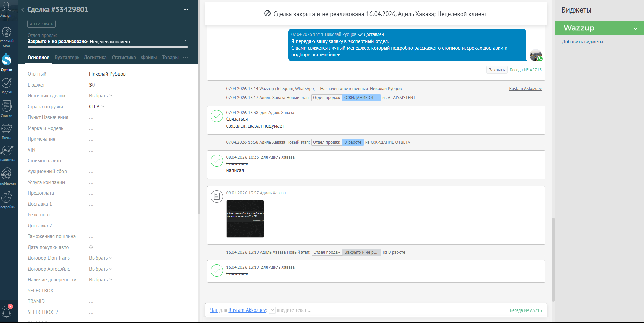This screenshot has width=644, height=323.
Task: Switch to Логистика tab
Action: pyautogui.click(x=95, y=57)
